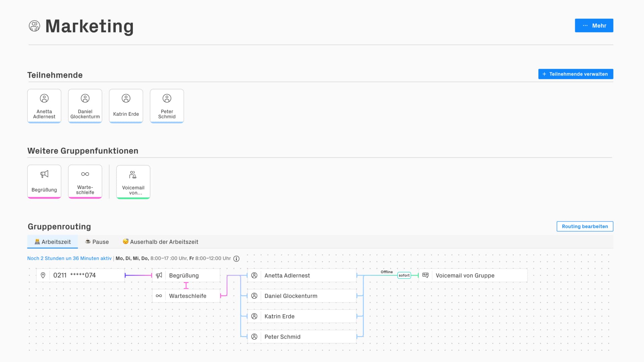Click avatar icon on Peter Schmid card

tap(167, 98)
